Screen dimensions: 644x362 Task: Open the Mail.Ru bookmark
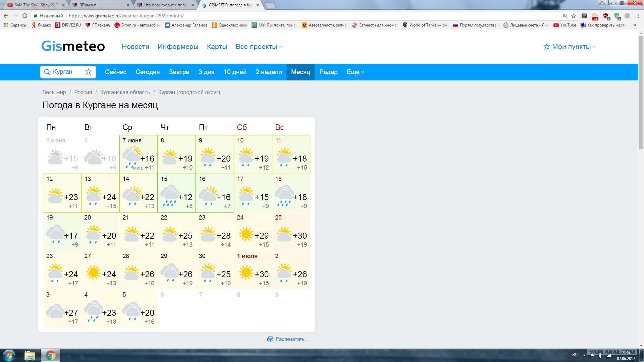tap(274, 25)
